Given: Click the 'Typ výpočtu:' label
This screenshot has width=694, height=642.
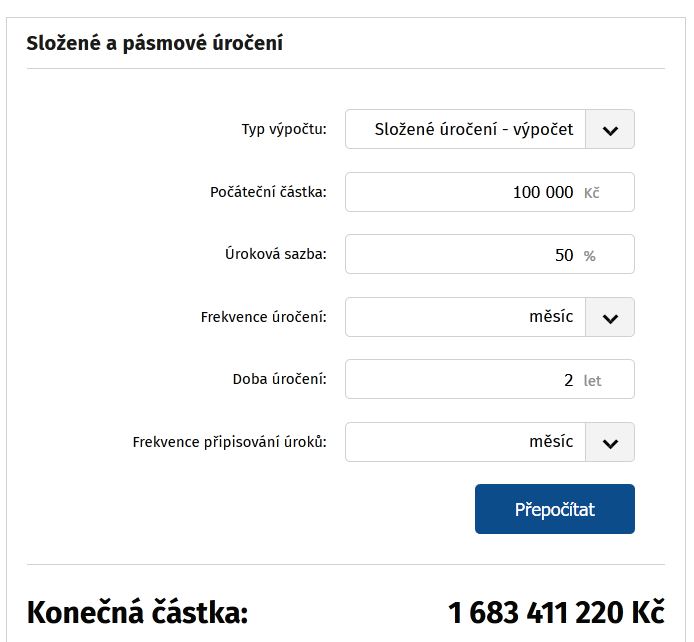Looking at the screenshot, I should pyautogui.click(x=284, y=130).
